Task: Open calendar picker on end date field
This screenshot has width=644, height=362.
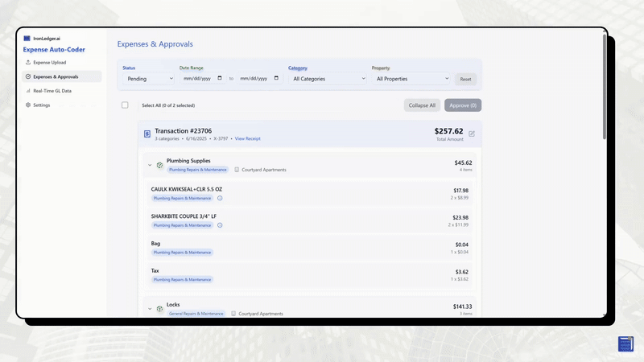Action: pyautogui.click(x=276, y=79)
